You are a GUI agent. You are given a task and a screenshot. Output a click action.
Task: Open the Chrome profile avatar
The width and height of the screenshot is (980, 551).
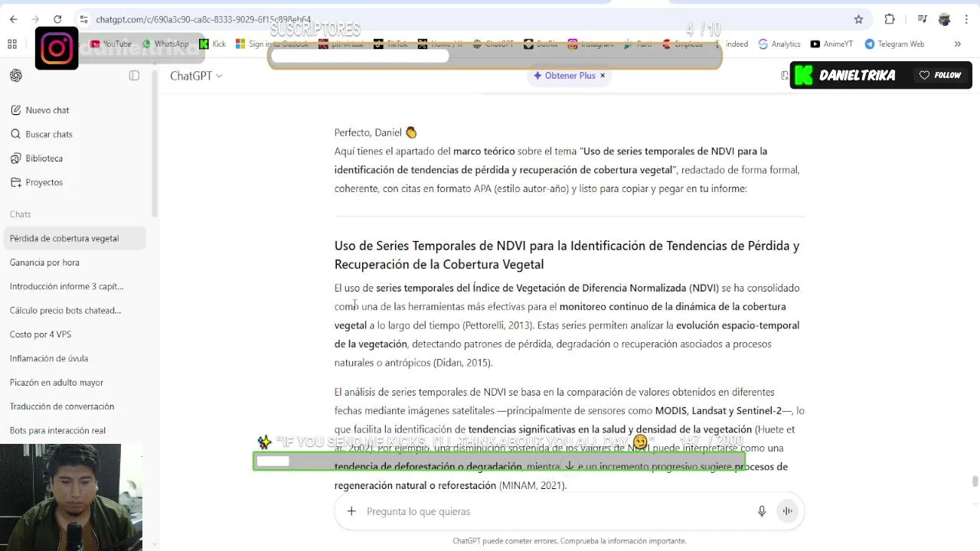[x=945, y=19]
